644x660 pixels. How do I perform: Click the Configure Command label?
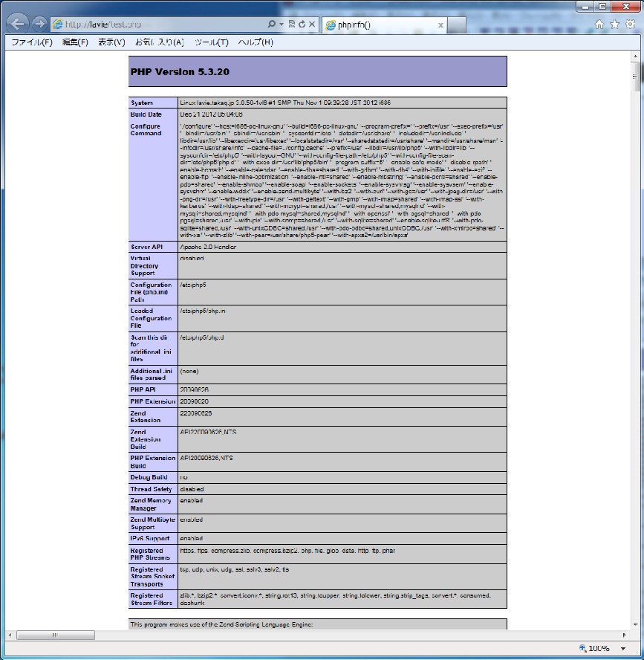[146, 129]
